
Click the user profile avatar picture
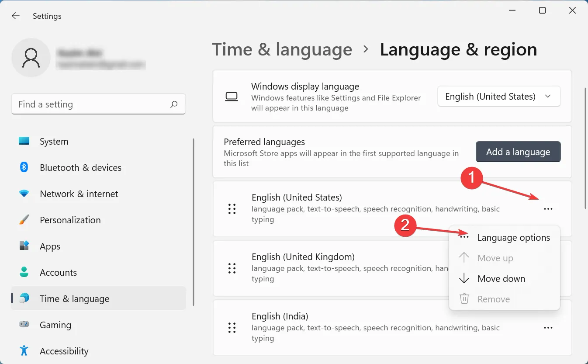click(31, 58)
